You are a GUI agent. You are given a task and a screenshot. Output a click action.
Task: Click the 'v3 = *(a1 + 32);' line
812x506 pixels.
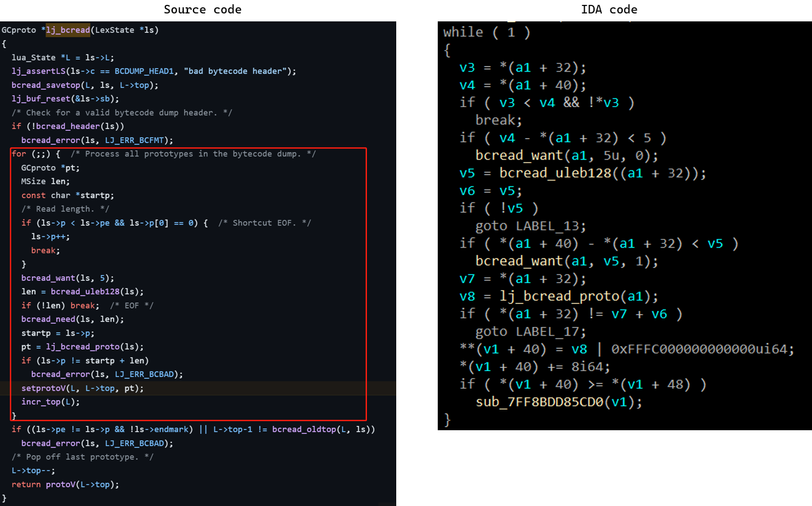[523, 67]
